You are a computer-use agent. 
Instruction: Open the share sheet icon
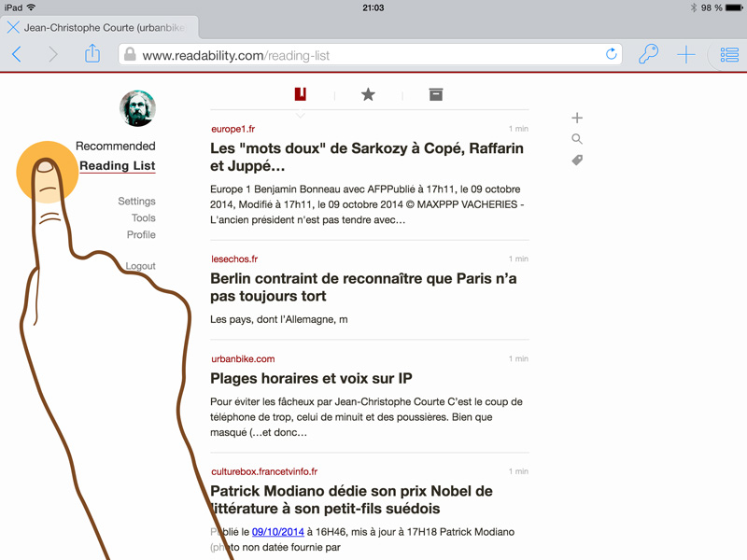(92, 53)
